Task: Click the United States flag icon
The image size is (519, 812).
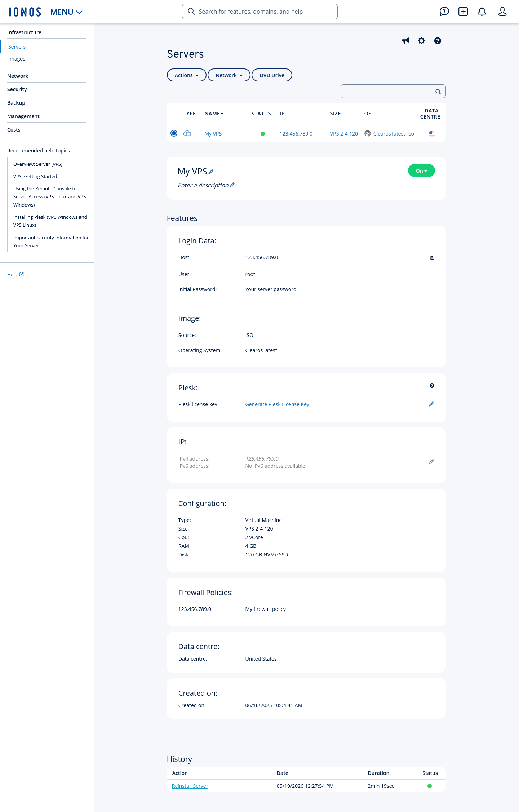Action: point(432,134)
